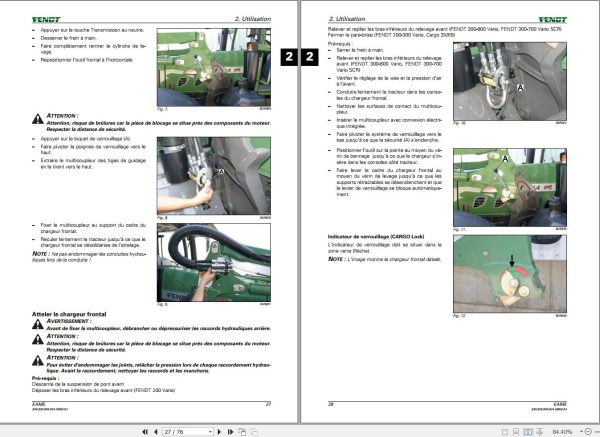Go to the previous page
The image size is (600, 437).
(156, 432)
